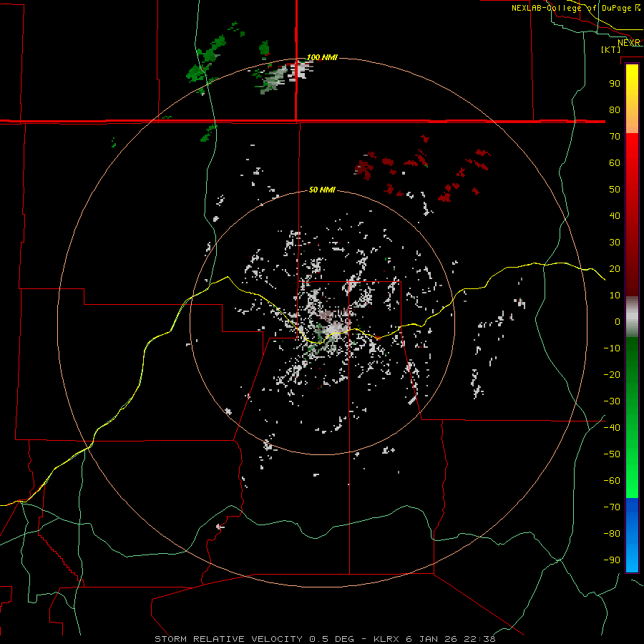Click the "NEXR" label above the color scale
This screenshot has height=644, width=644.
[x=629, y=43]
